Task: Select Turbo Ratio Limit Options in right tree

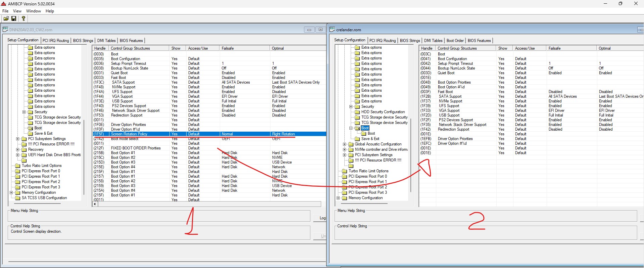Action: coord(368,171)
